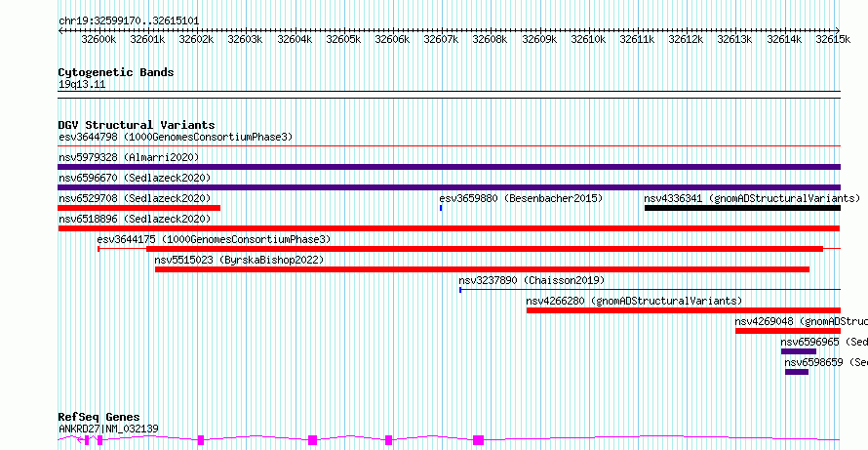Open the DGV Structural Variants track title
868x450 pixels.
pos(137,125)
